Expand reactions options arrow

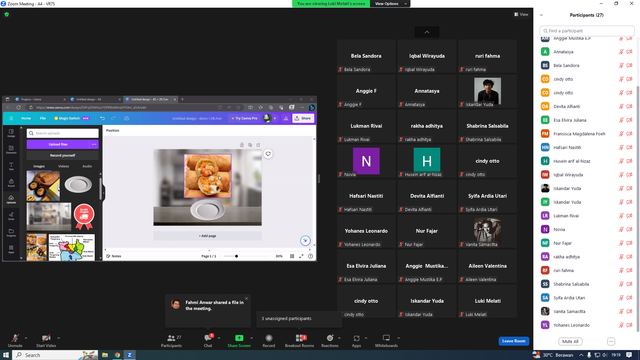339,338
